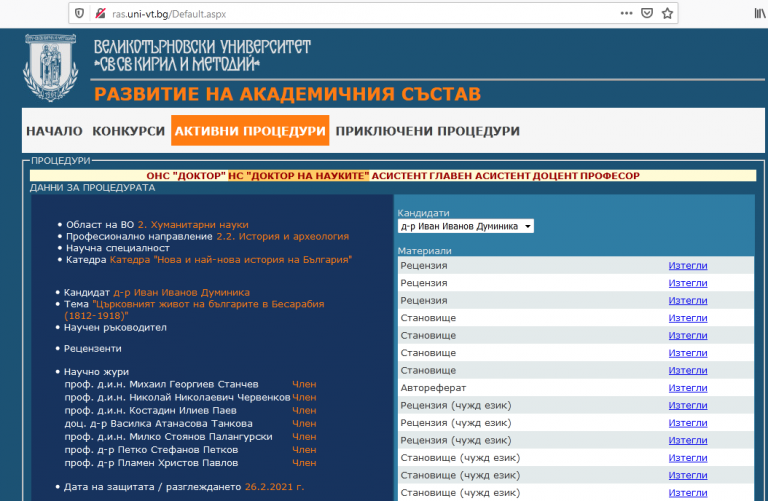Download the first Рецензия via Изтегли

[687, 265]
